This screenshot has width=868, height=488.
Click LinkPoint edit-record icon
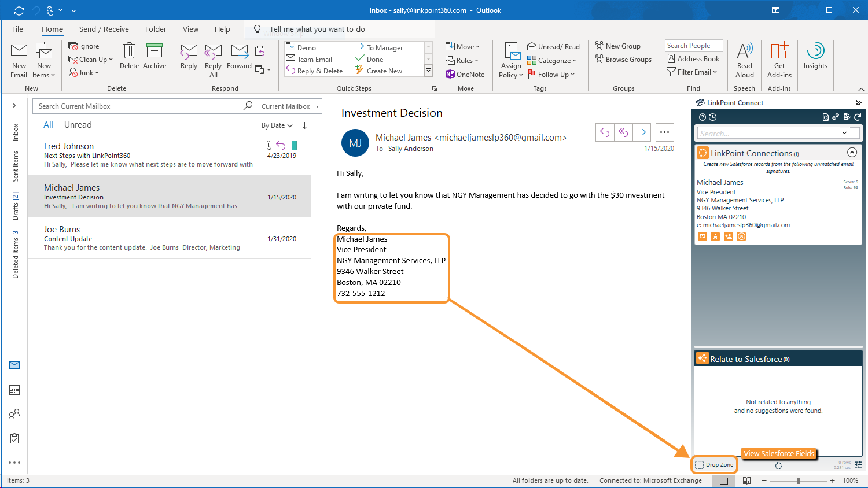click(847, 117)
